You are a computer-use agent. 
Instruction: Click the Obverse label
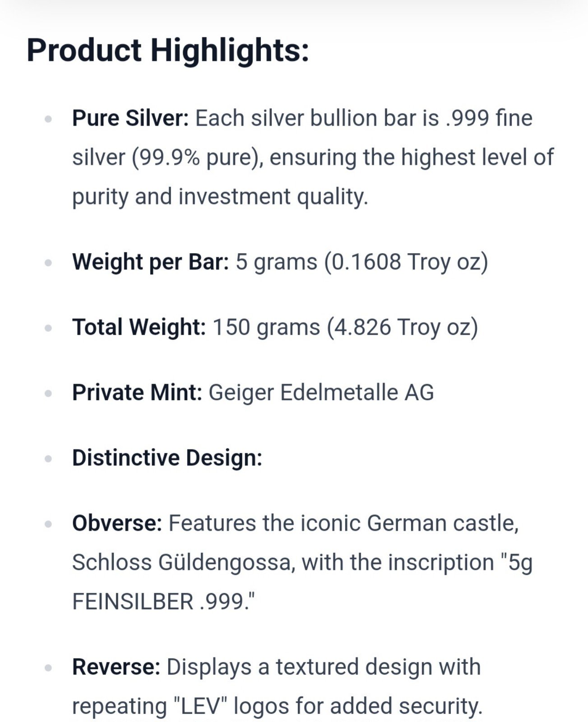(117, 523)
